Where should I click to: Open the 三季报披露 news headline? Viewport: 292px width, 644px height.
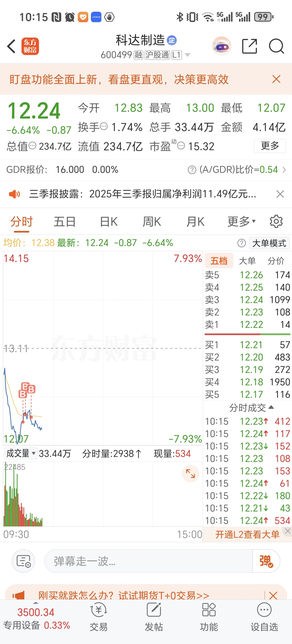pyautogui.click(x=142, y=194)
